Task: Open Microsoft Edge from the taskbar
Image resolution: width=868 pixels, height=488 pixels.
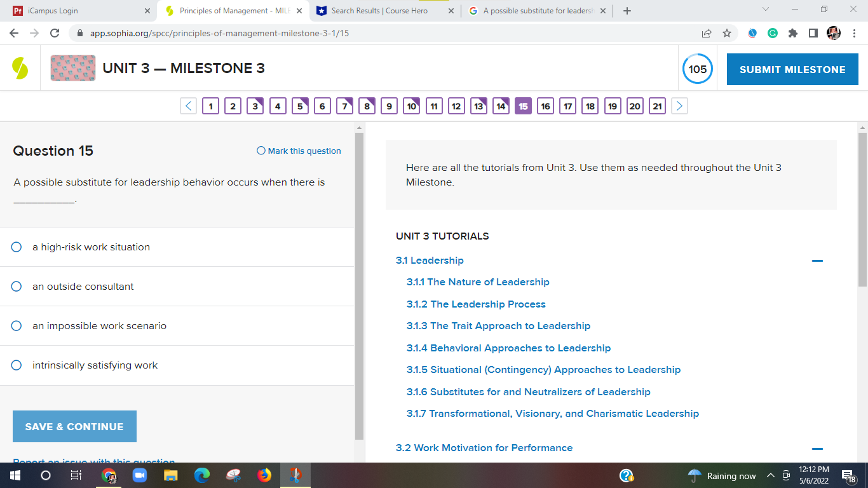Action: 202,475
